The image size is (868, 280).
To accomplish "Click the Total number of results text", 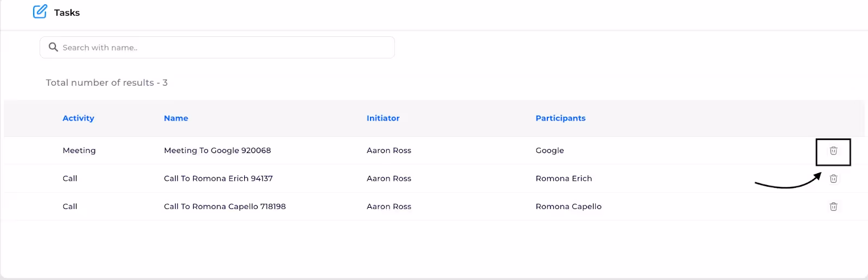I will [106, 82].
